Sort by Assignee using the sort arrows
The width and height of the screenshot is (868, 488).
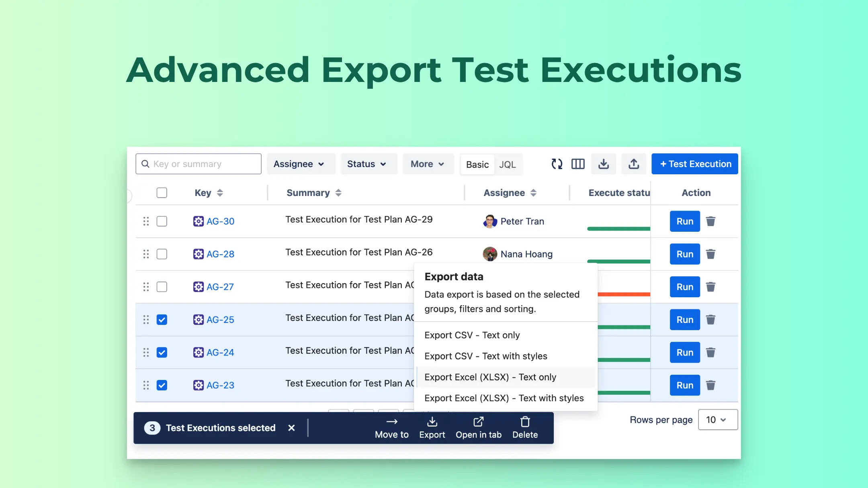(x=533, y=193)
